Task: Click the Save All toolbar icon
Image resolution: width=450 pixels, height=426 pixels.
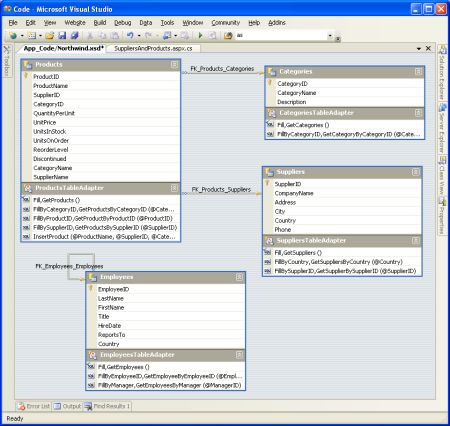Action: coord(75,35)
